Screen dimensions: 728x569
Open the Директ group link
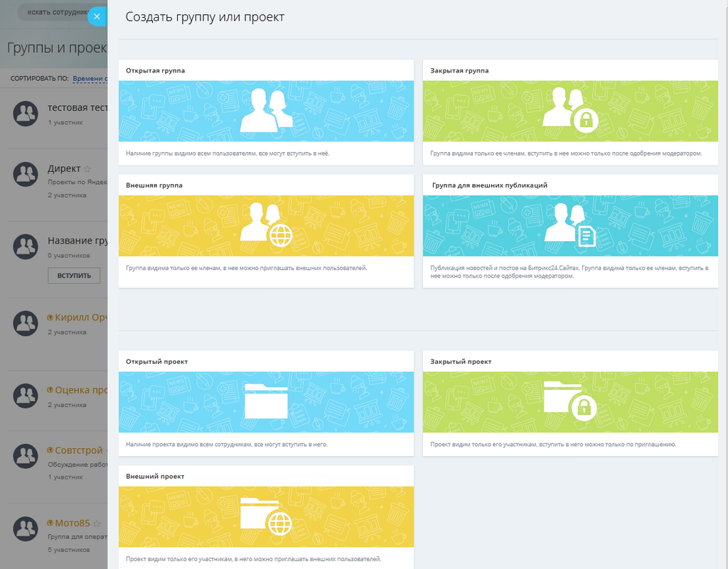[64, 169]
